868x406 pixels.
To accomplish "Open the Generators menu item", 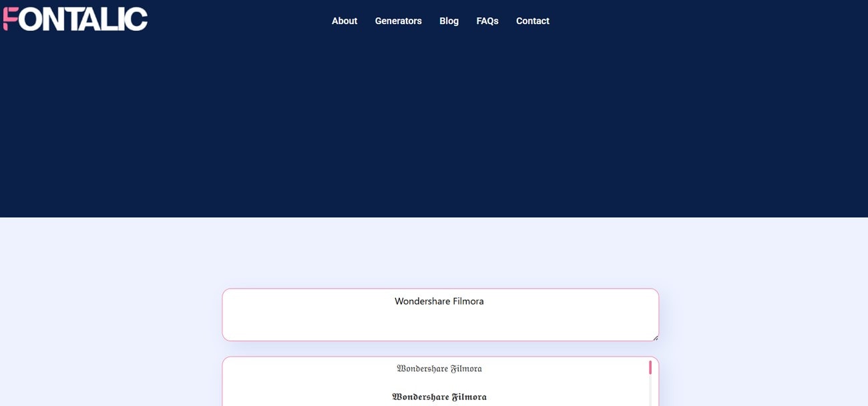I will [x=399, y=21].
